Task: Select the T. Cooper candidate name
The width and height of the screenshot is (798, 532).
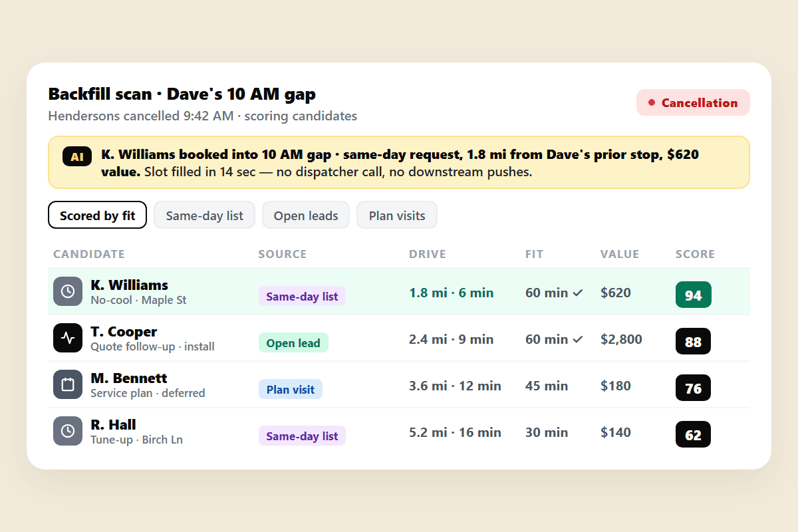Action: (x=124, y=332)
